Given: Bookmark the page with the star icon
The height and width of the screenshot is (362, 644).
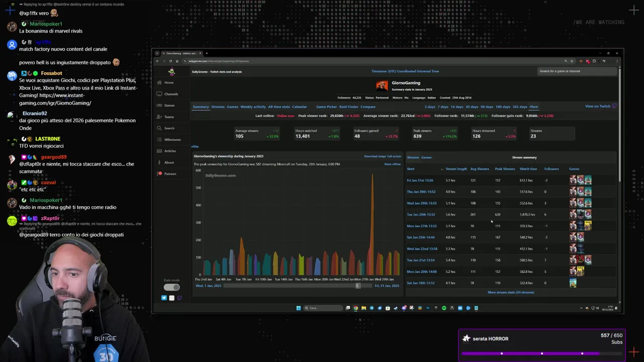Looking at the screenshot, I should [572, 61].
